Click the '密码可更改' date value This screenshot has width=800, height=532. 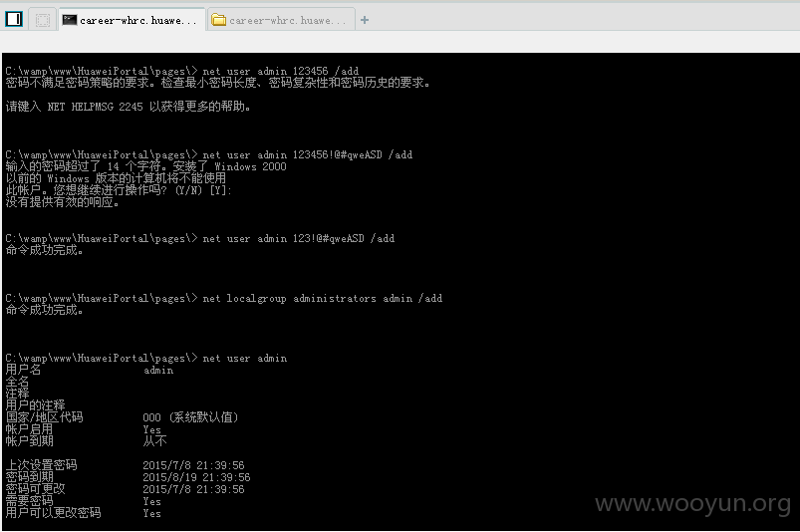click(x=193, y=489)
